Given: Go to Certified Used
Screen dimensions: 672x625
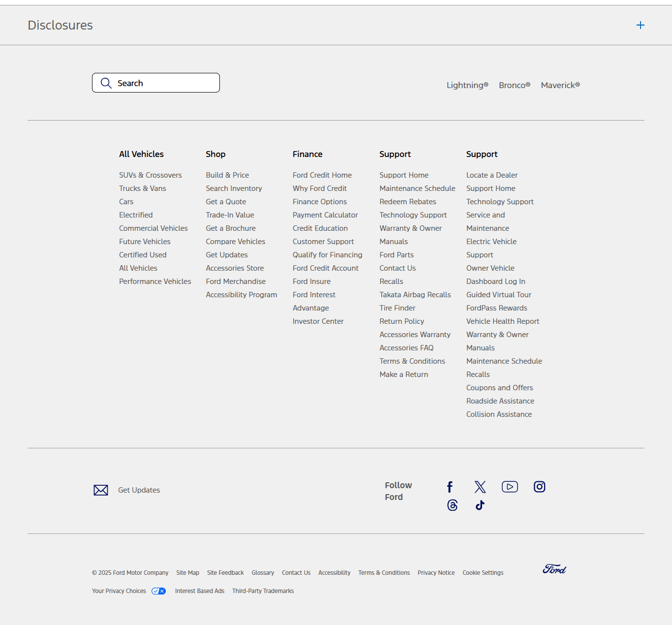Looking at the screenshot, I should [x=143, y=255].
